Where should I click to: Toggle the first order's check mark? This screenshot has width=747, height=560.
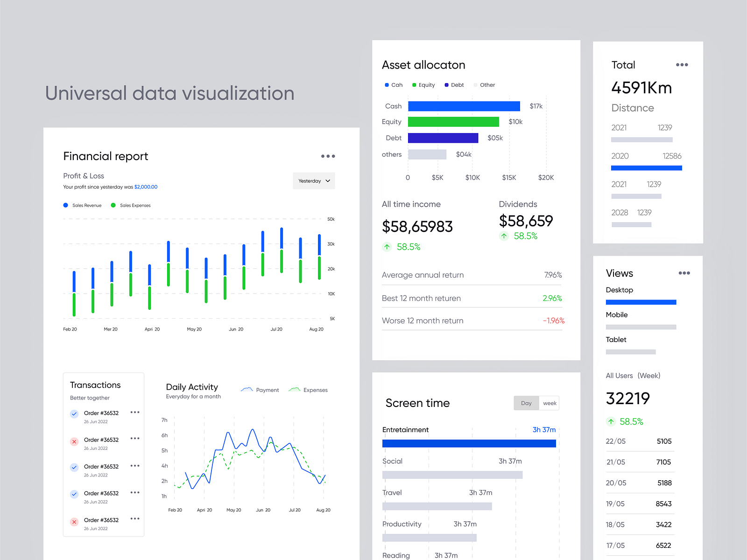[x=74, y=414]
